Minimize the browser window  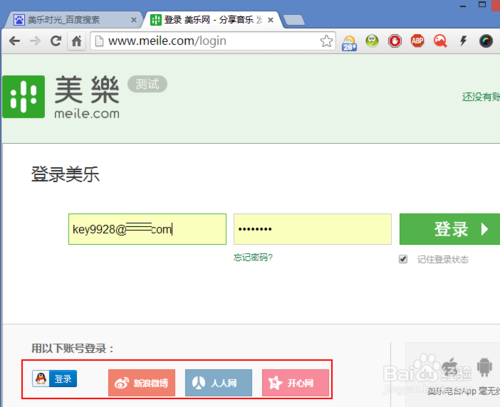463,6
